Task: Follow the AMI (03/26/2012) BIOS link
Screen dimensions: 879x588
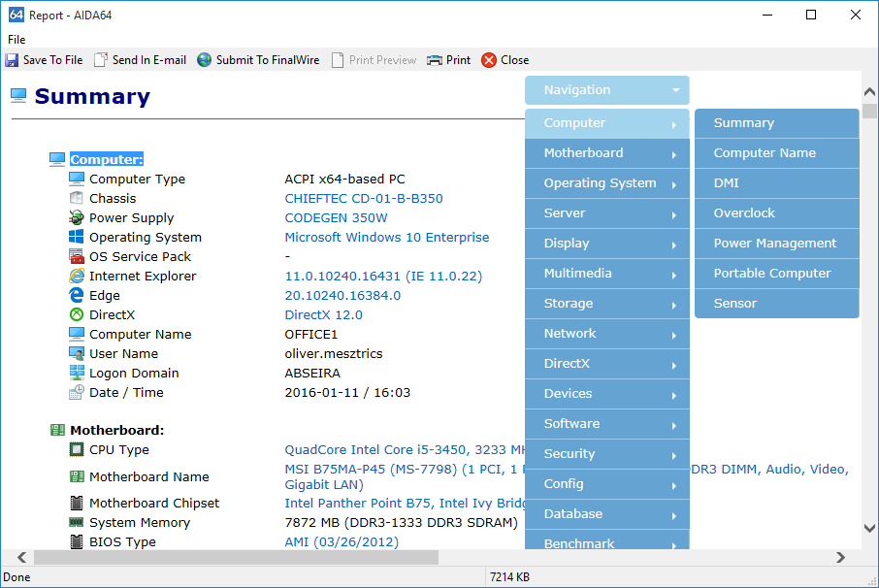Action: coord(342,542)
